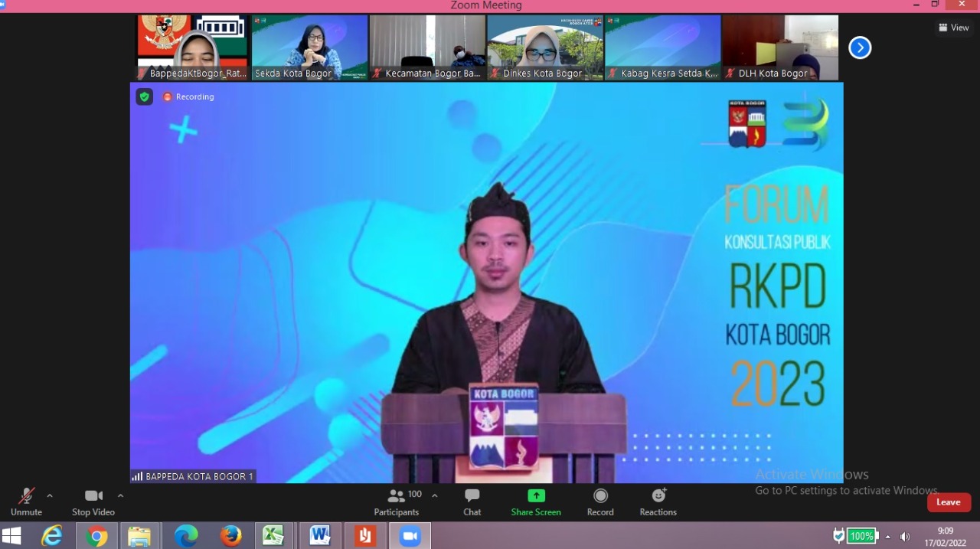Viewport: 980px width, 549px height.
Task: Stop Video camera button
Action: pos(93,502)
